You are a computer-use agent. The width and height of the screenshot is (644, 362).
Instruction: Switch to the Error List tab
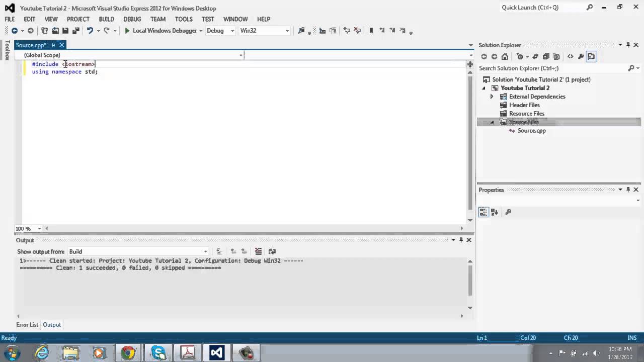point(27,325)
